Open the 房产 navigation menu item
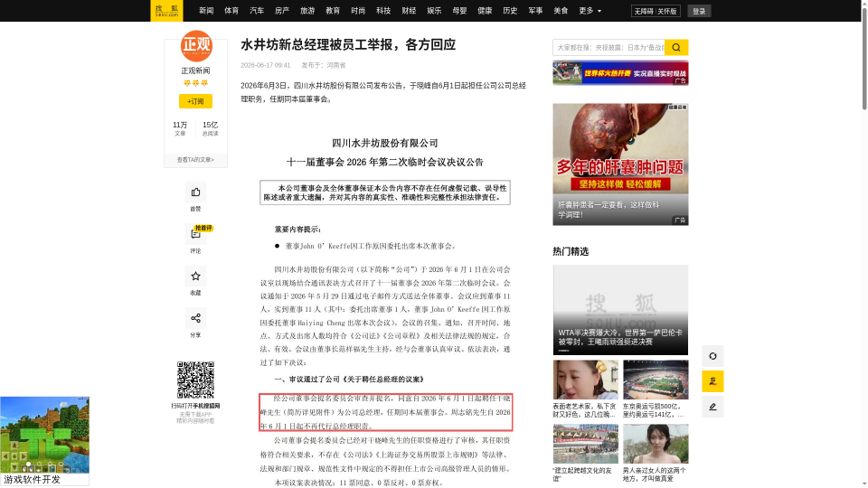Image resolution: width=868 pixels, height=488 pixels. click(282, 11)
